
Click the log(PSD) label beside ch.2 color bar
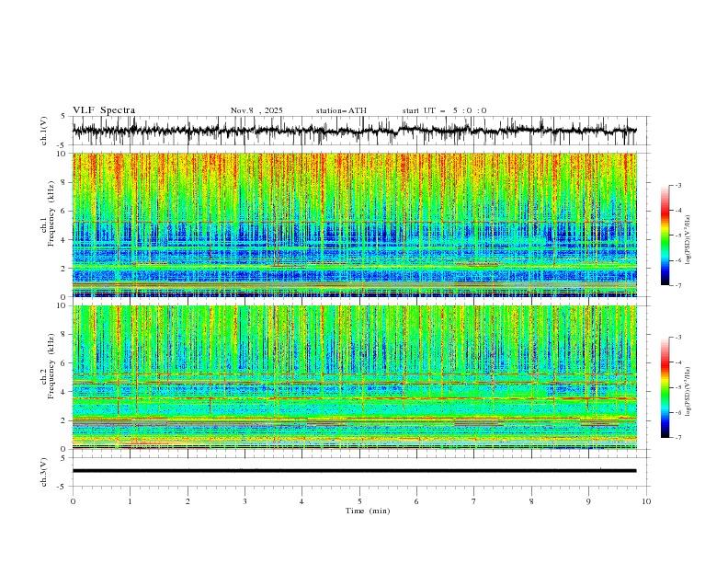688,392
